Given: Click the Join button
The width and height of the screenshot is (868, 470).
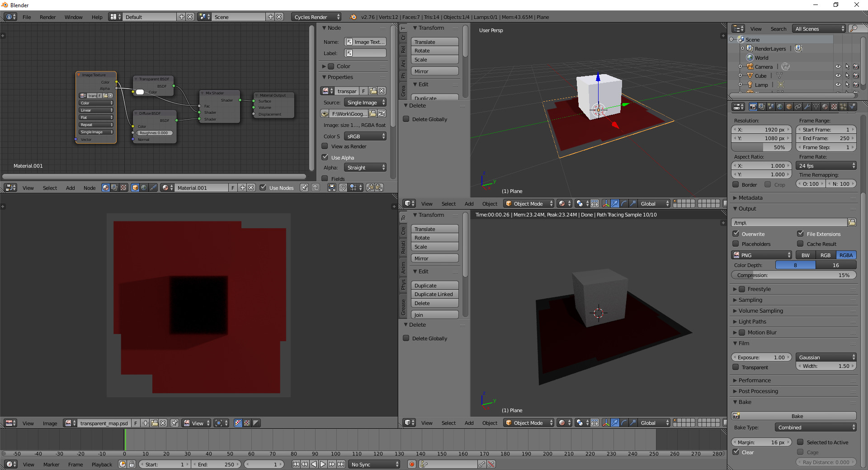Looking at the screenshot, I should pyautogui.click(x=435, y=315).
